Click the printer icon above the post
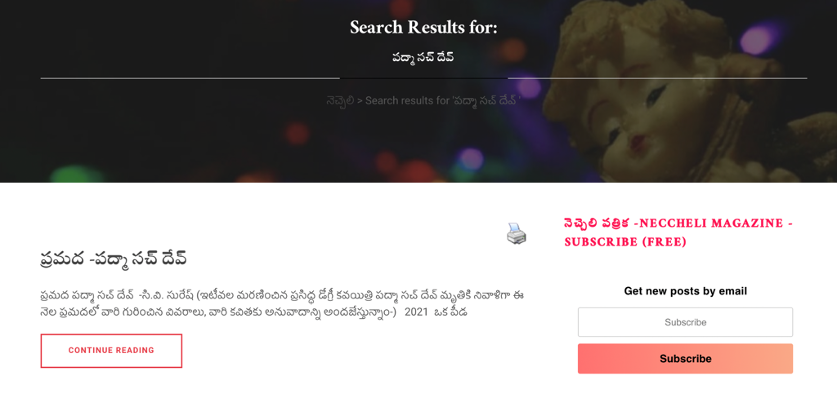 [516, 234]
